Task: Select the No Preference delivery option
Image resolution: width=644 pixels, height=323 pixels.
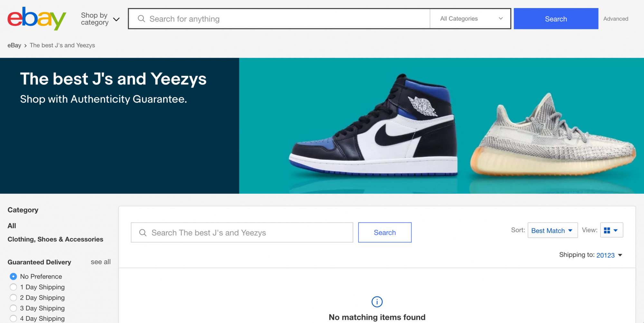Action: (x=13, y=276)
